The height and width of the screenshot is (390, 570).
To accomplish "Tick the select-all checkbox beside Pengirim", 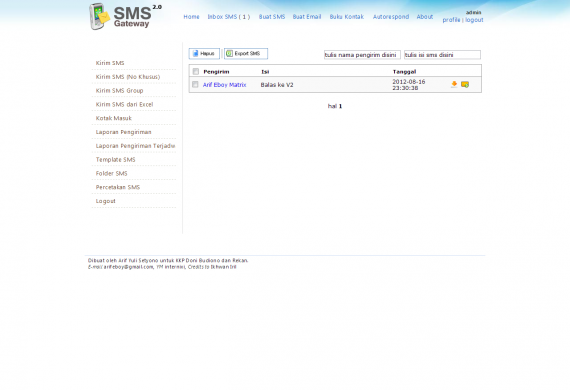I will [x=196, y=71].
